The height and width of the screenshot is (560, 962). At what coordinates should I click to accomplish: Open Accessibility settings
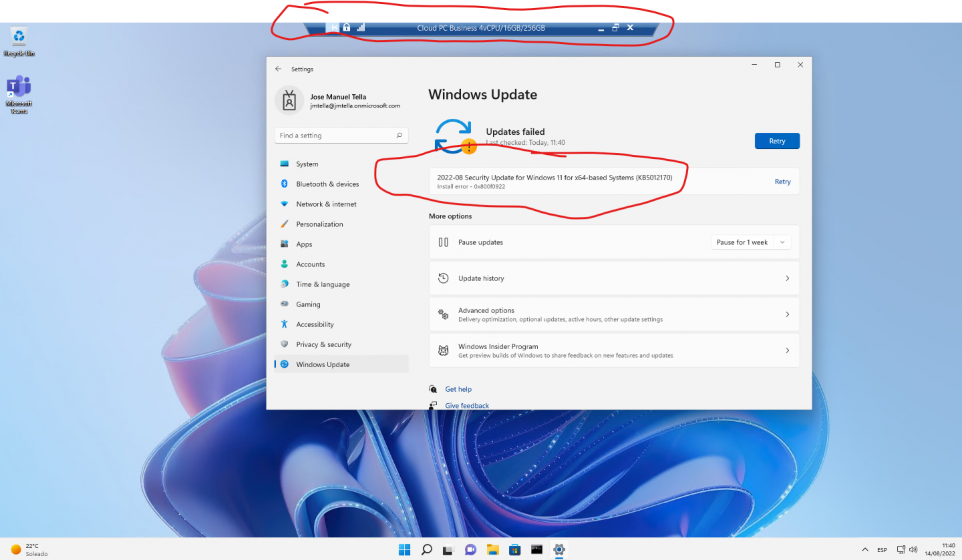pyautogui.click(x=341, y=324)
